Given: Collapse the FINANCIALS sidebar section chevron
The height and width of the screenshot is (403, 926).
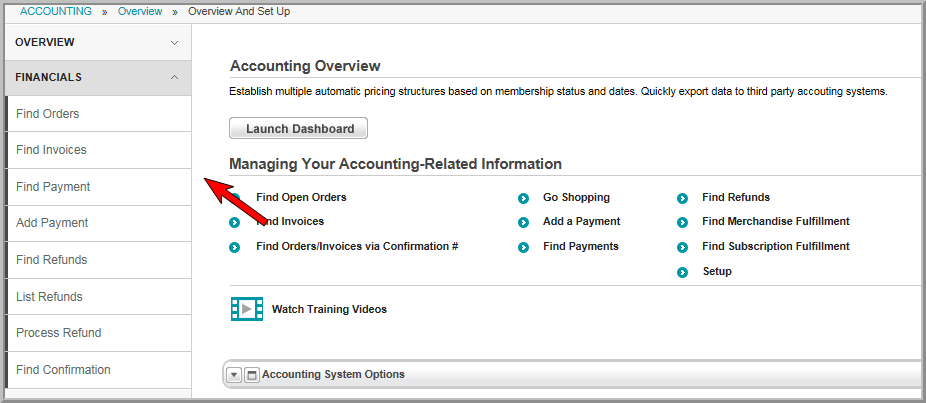Looking at the screenshot, I should pyautogui.click(x=174, y=77).
